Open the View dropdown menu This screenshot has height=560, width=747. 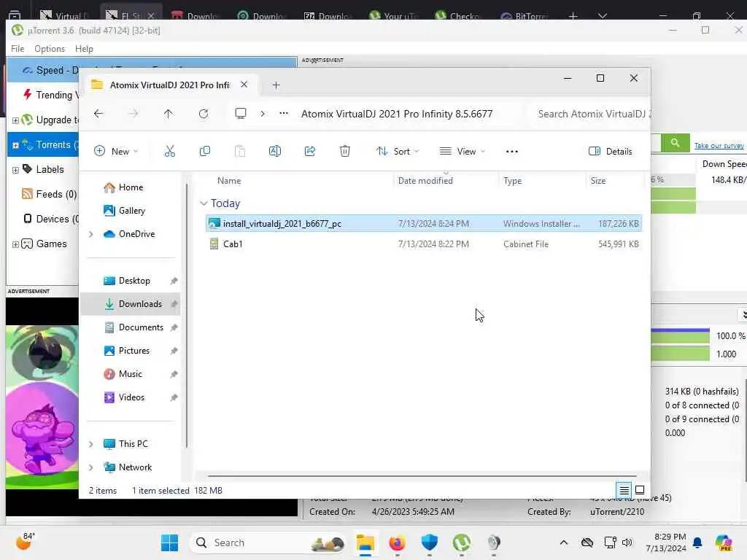pyautogui.click(x=462, y=152)
